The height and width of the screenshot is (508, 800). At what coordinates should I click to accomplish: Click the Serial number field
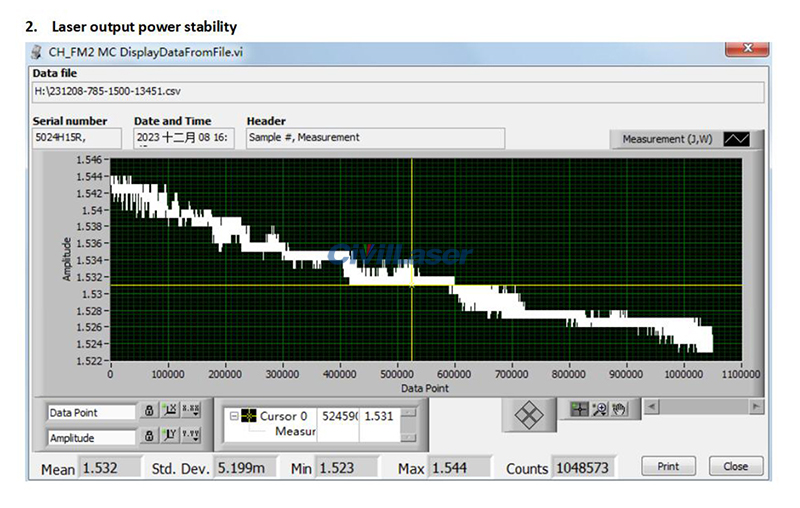pyautogui.click(x=75, y=138)
